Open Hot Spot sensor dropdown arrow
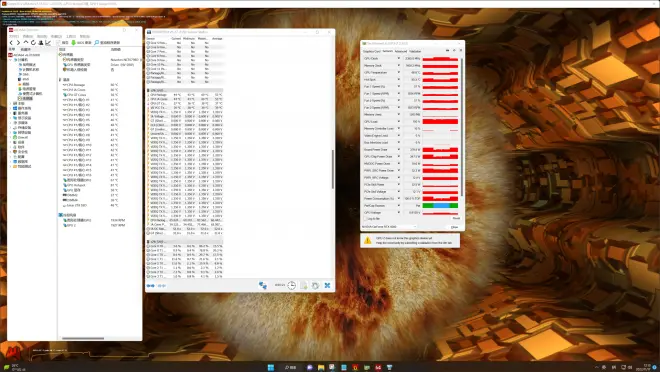660x372 pixels. pyautogui.click(x=399, y=79)
